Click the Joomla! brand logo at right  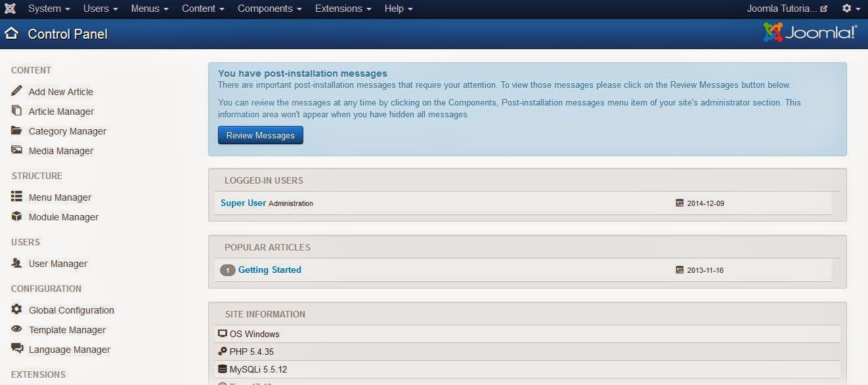click(810, 33)
